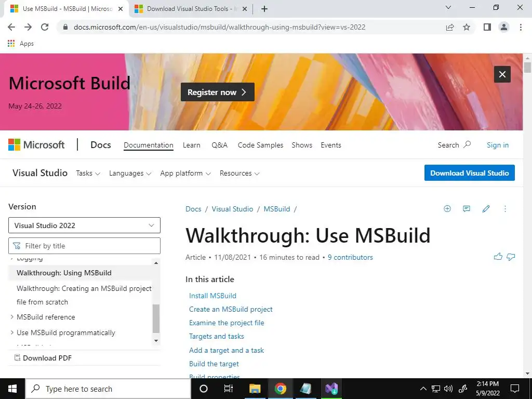Open File Explorer from taskbar
Screen dimensions: 532x399
click(255, 389)
